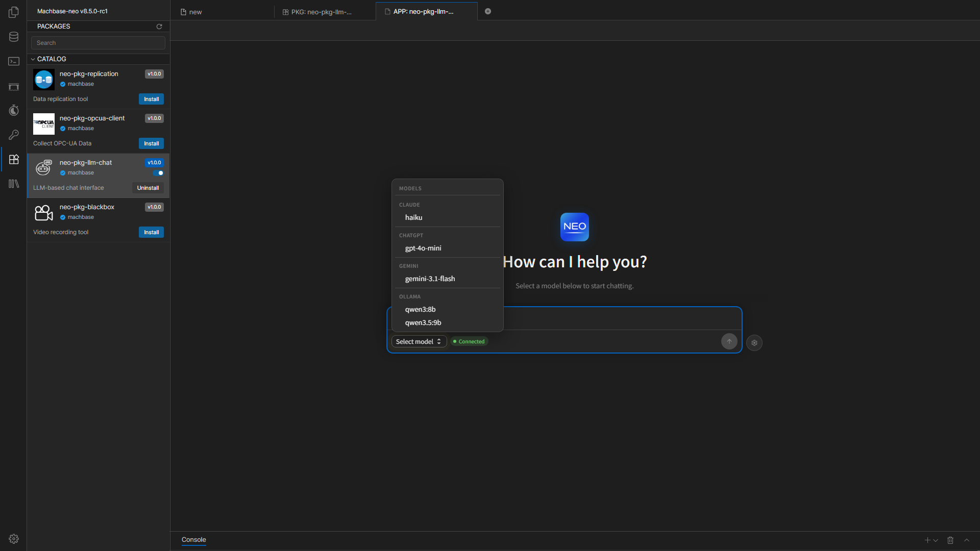Toggle the neo-pkg-llm-chat enable switch
980x551 pixels.
[158, 173]
